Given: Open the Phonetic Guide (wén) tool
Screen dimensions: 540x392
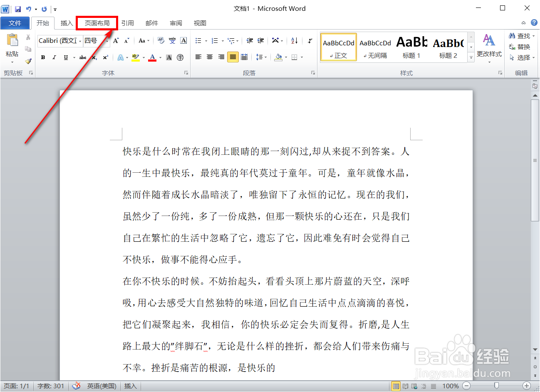Looking at the screenshot, I should pos(172,40).
